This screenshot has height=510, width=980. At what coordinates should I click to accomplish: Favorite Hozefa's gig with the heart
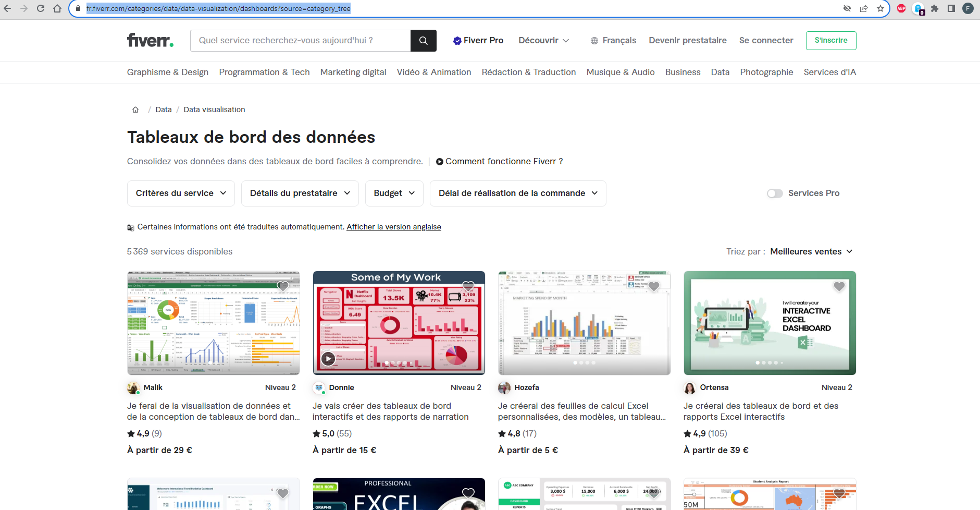(654, 286)
